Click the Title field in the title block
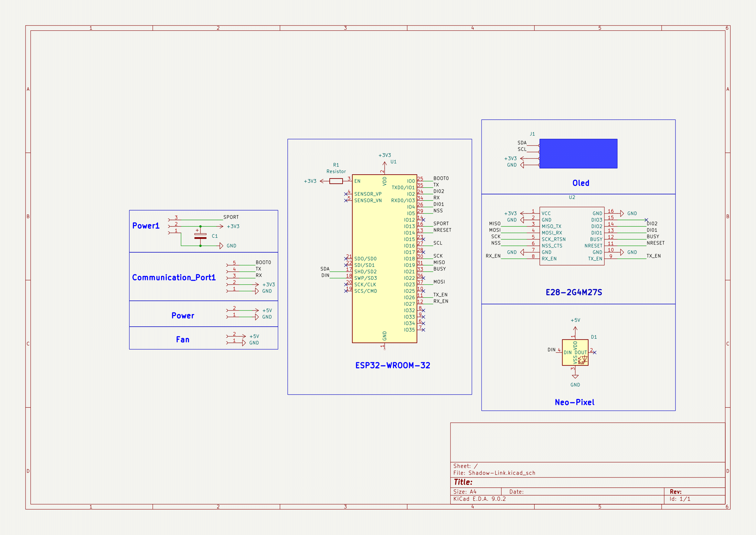This screenshot has width=756, height=535. (x=463, y=482)
